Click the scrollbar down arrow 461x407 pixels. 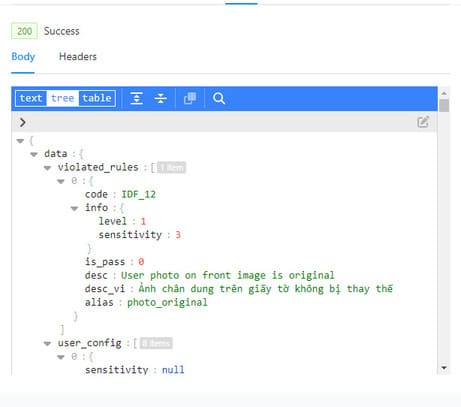pos(444,368)
